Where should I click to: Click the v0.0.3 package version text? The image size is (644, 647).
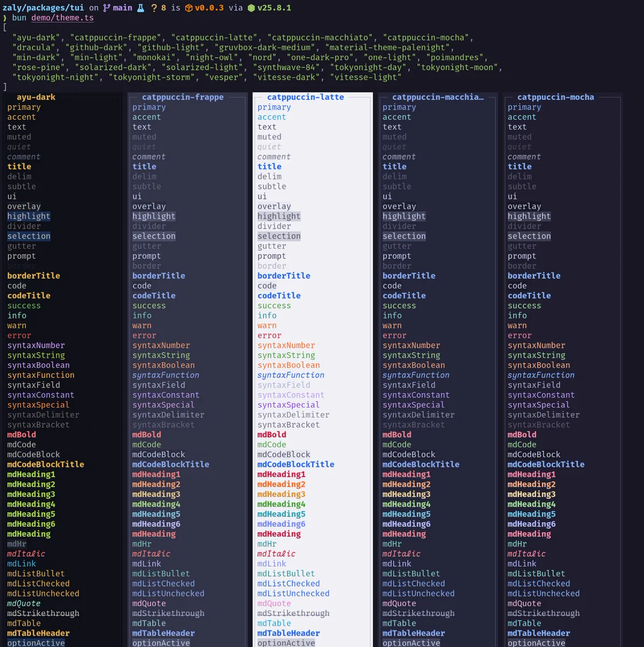click(209, 8)
